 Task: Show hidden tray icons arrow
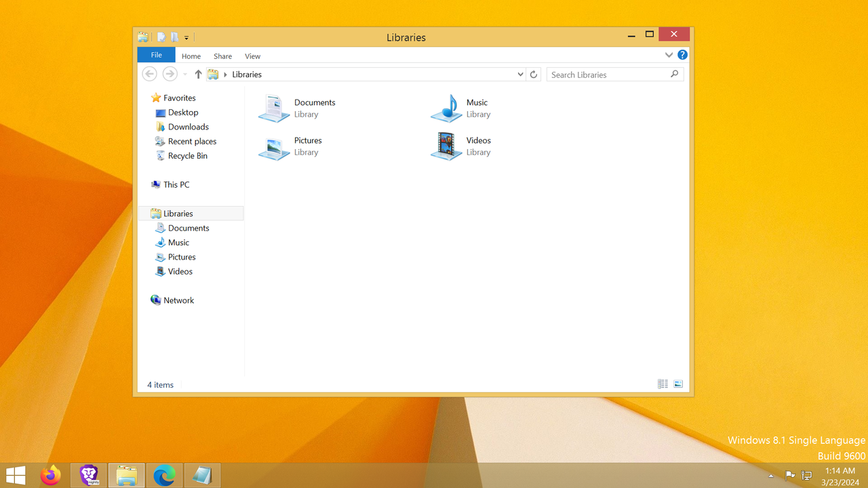tap(771, 476)
